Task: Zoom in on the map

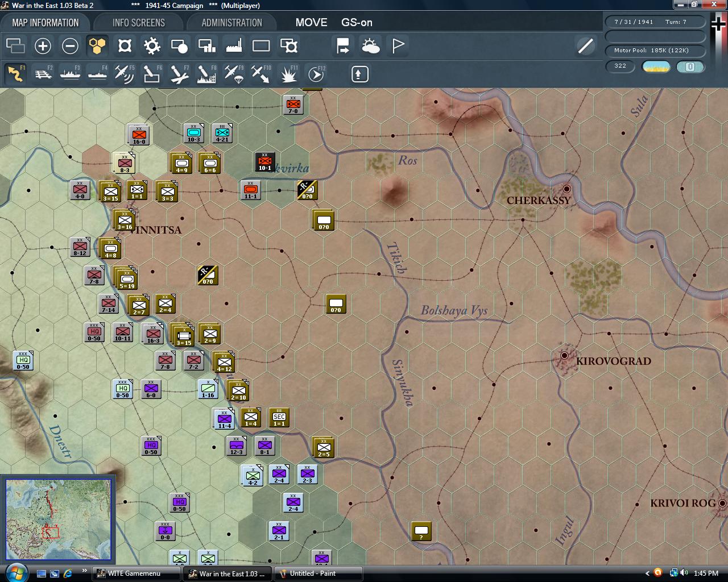Action: tap(43, 46)
